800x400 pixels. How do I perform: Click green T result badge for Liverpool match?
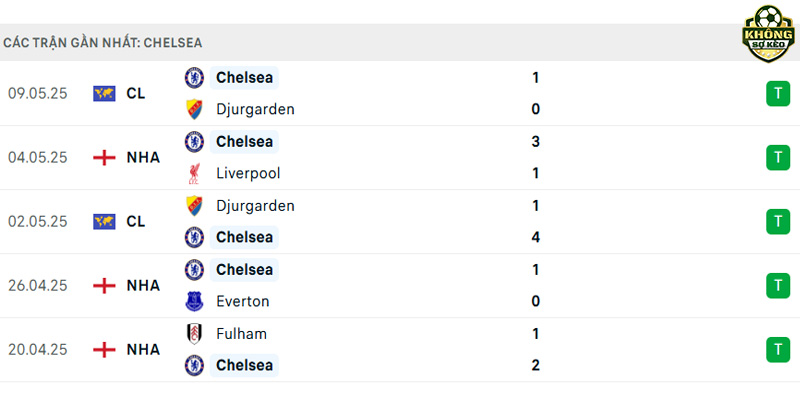tap(778, 158)
